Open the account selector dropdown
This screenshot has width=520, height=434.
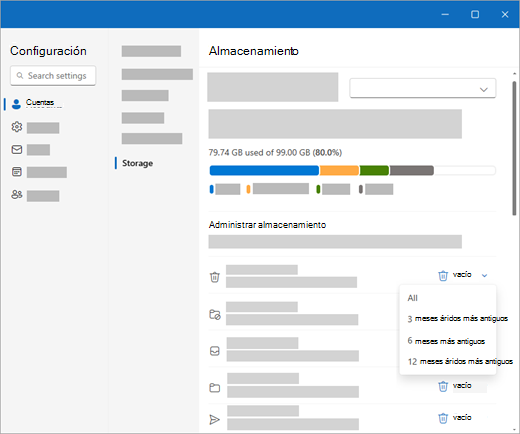point(423,88)
